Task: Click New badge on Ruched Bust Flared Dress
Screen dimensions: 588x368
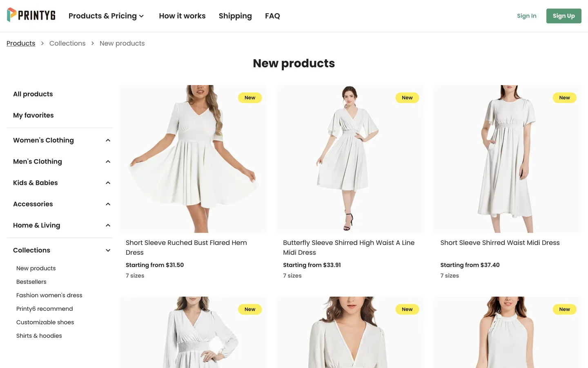Action: click(250, 98)
